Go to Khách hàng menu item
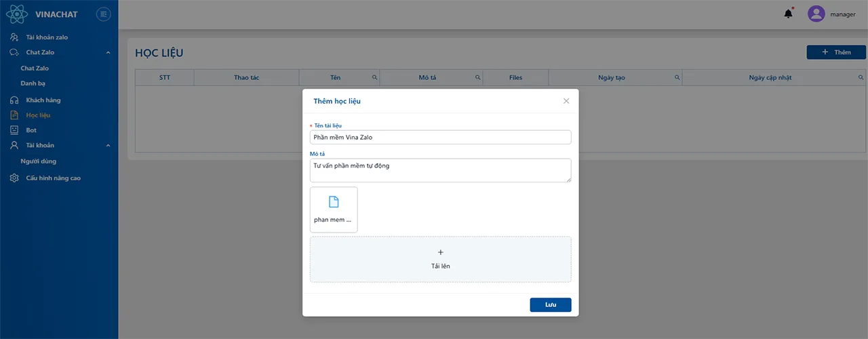Image resolution: width=868 pixels, height=339 pixels. [43, 100]
